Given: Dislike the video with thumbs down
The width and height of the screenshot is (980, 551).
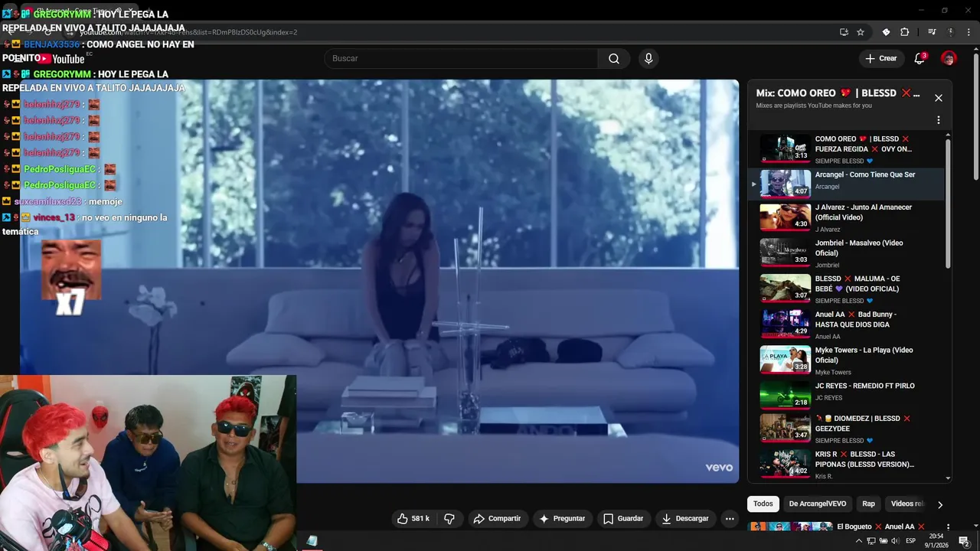Looking at the screenshot, I should coord(449,519).
